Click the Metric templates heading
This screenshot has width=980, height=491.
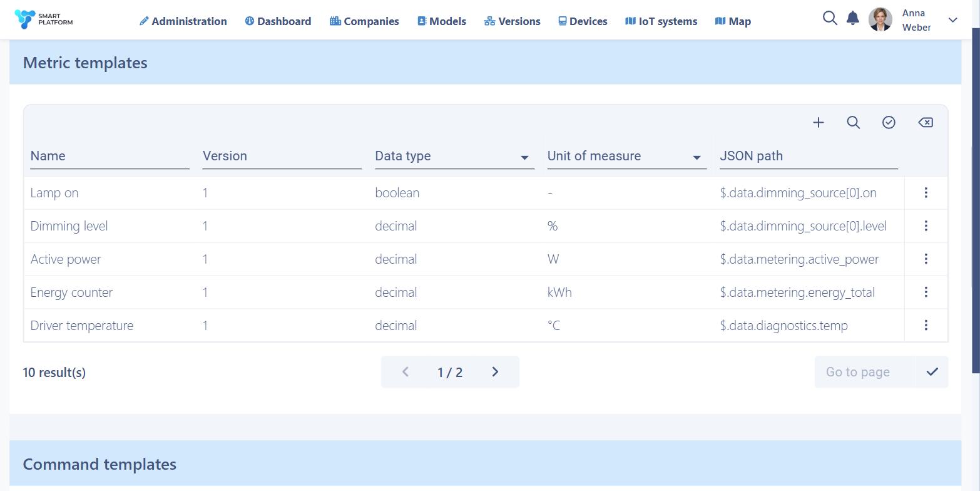click(x=85, y=63)
